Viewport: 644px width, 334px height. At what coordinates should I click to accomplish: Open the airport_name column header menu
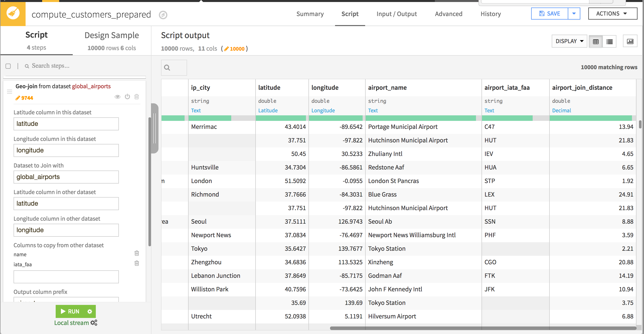(387, 88)
